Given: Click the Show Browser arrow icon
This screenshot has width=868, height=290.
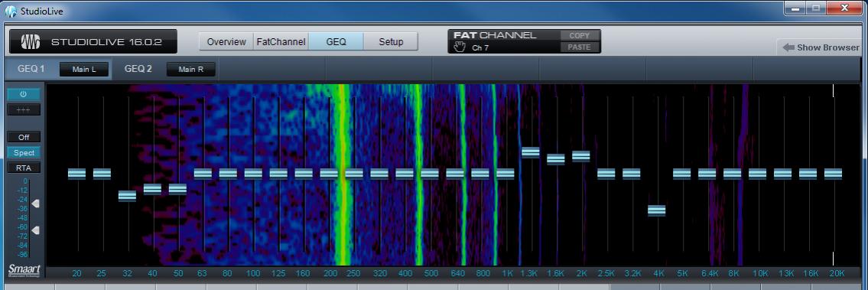Looking at the screenshot, I should [x=788, y=47].
